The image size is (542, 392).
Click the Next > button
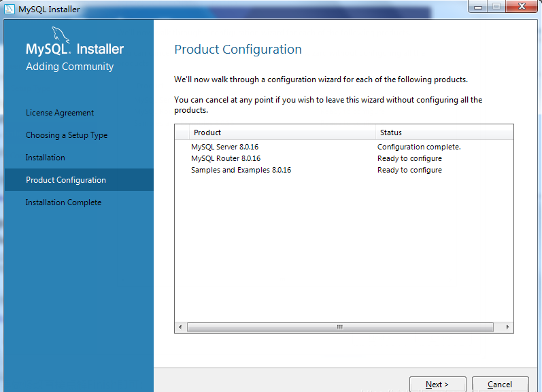pyautogui.click(x=437, y=384)
